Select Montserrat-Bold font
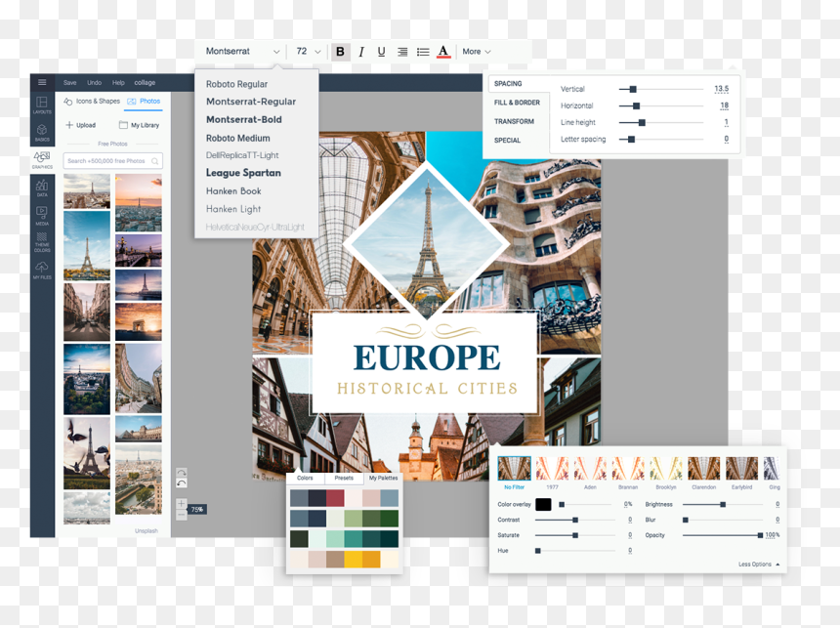This screenshot has width=840, height=628. tap(244, 119)
